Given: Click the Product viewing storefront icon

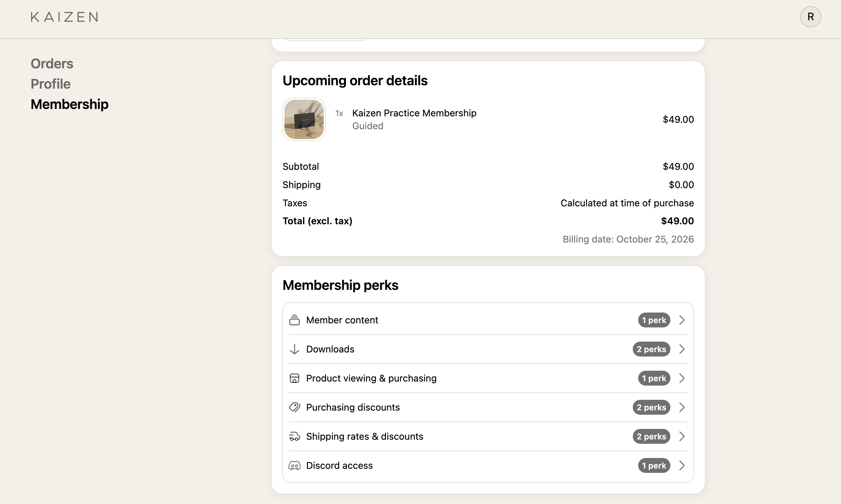Looking at the screenshot, I should click(295, 378).
